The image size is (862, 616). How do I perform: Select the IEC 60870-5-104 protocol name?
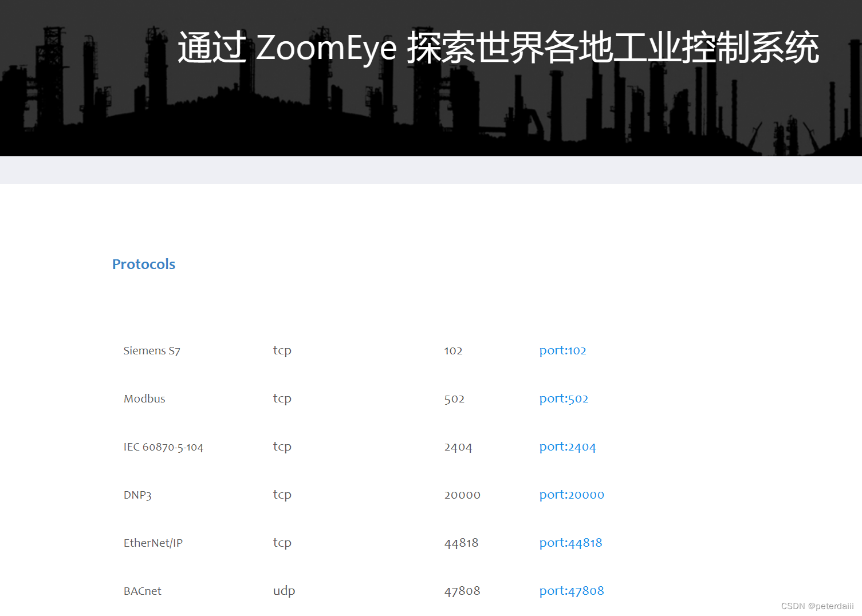pos(163,447)
